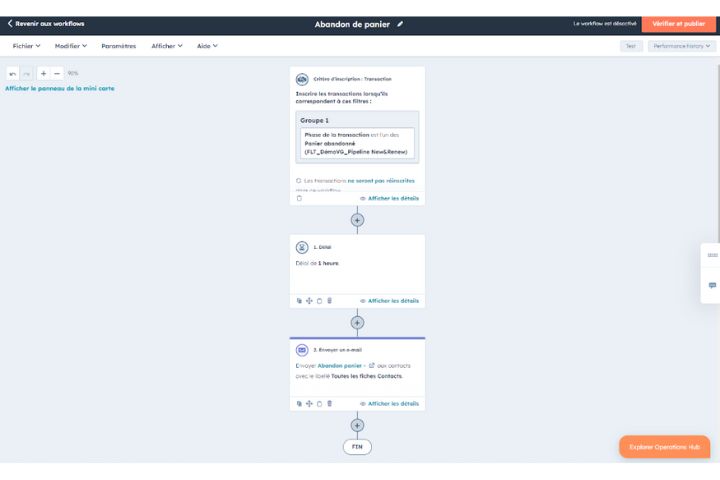Open the Abandon panier email link

pyautogui.click(x=339, y=366)
